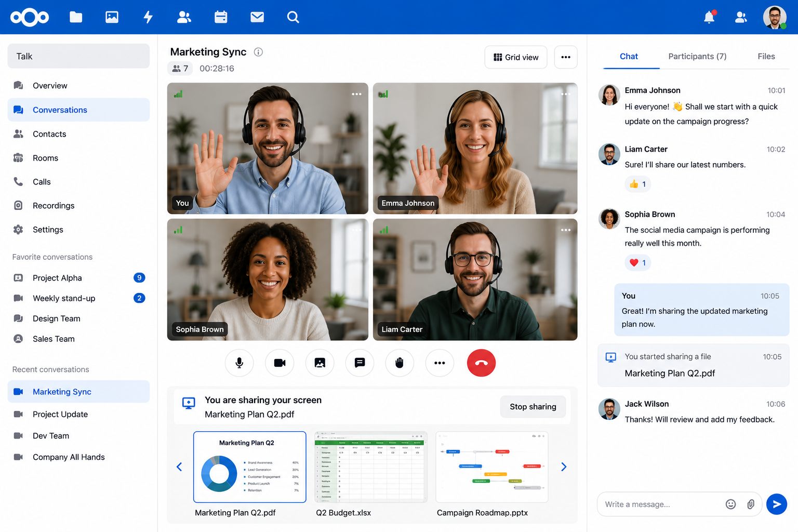Open the Files app in top bar
Screen dimensions: 798x532
(76, 17)
